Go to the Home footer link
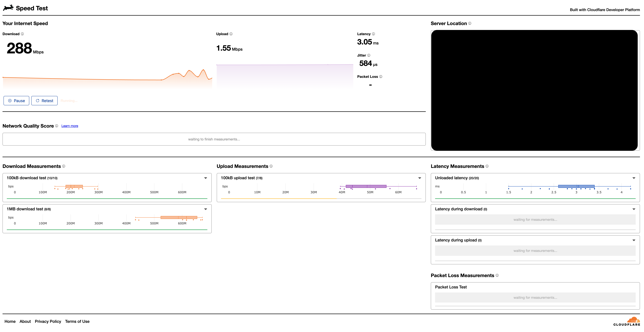This screenshot has height=332, width=644. tap(10, 322)
